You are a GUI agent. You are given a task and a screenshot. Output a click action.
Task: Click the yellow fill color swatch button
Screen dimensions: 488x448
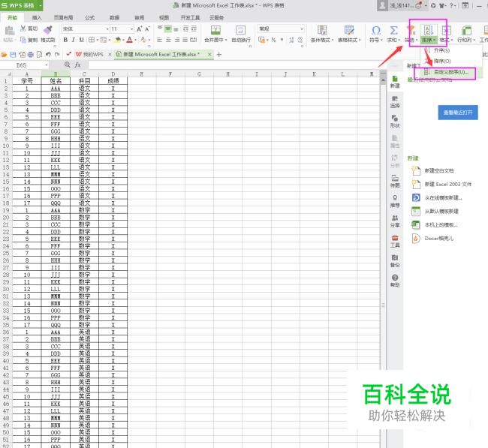(x=118, y=40)
